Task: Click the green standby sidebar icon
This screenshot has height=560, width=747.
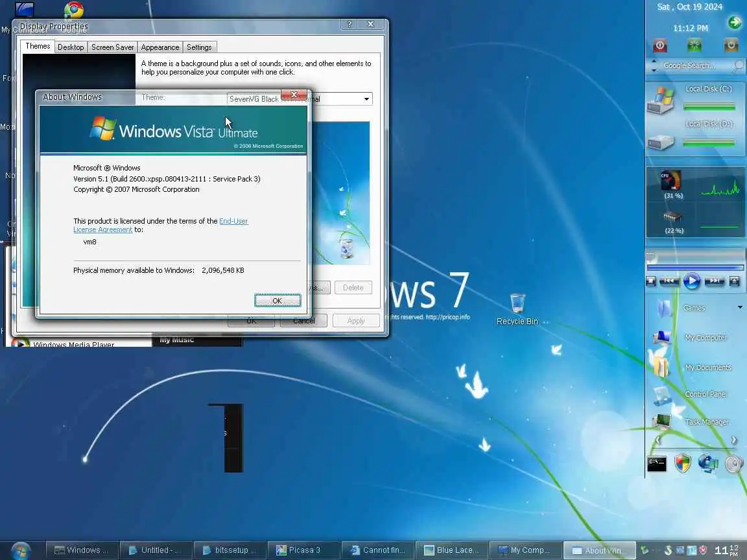Action: pyautogui.click(x=694, y=46)
